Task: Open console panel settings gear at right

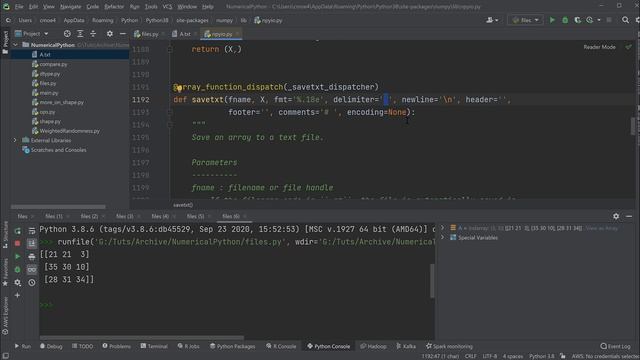Action: click(616, 216)
